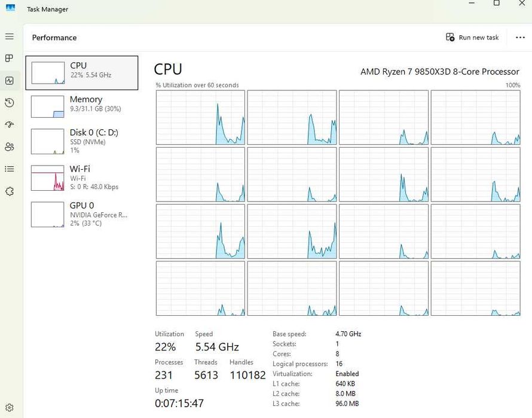Click the Disk 0 mini graph thumbnail
This screenshot has width=532, height=418.
tap(47, 141)
